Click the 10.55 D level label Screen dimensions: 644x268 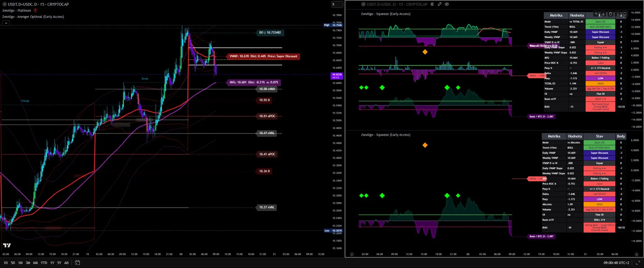pos(264,100)
